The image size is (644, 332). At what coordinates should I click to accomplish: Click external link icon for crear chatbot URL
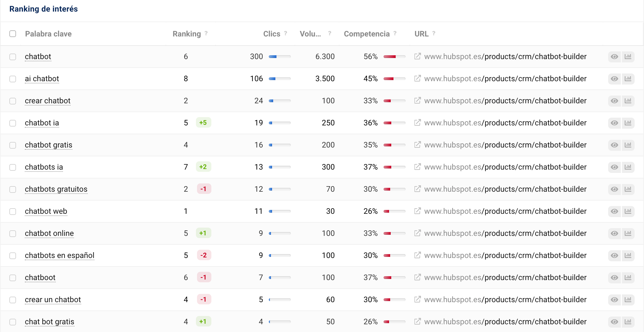tap(417, 101)
